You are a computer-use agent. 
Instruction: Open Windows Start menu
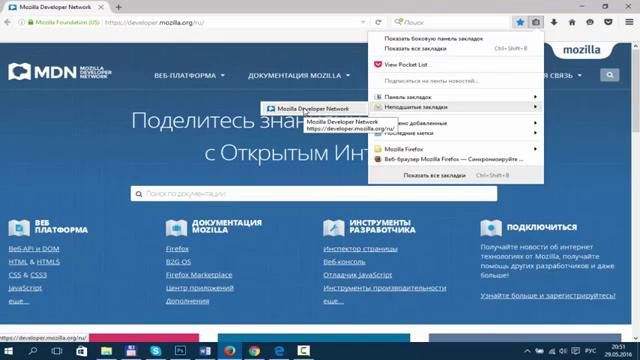point(8,351)
